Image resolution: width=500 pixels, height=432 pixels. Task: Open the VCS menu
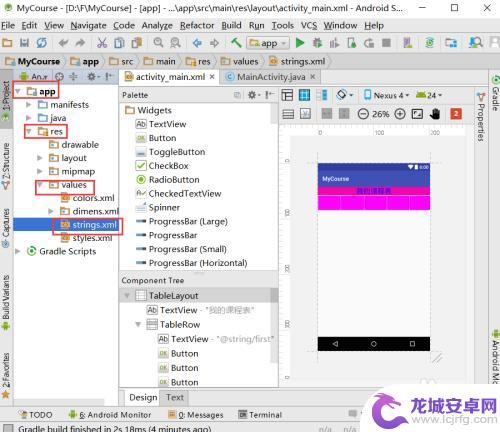309,25
